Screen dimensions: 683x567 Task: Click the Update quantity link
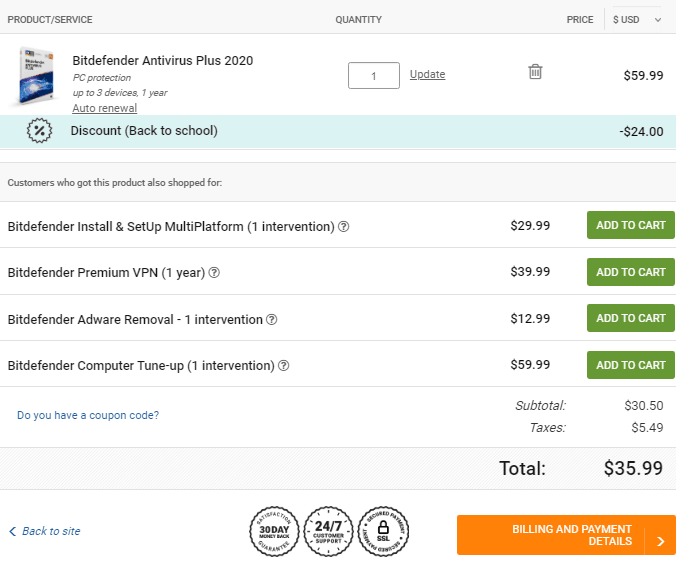pos(427,74)
